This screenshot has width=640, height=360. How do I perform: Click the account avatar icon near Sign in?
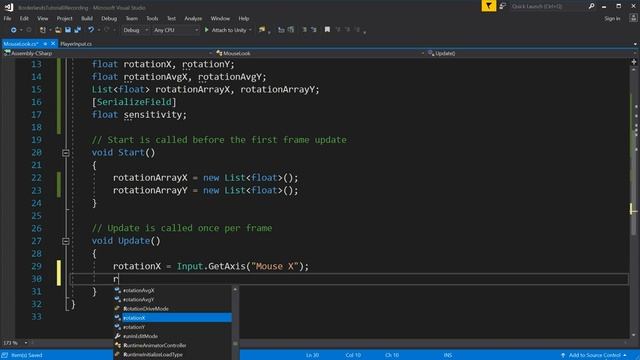click(633, 18)
